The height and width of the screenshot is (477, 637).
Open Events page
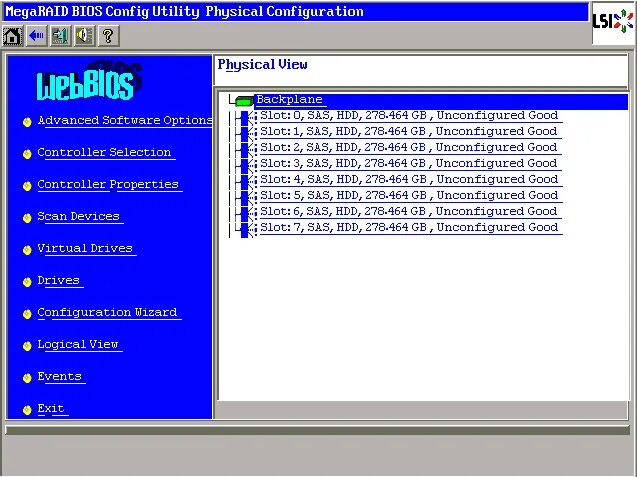(60, 377)
